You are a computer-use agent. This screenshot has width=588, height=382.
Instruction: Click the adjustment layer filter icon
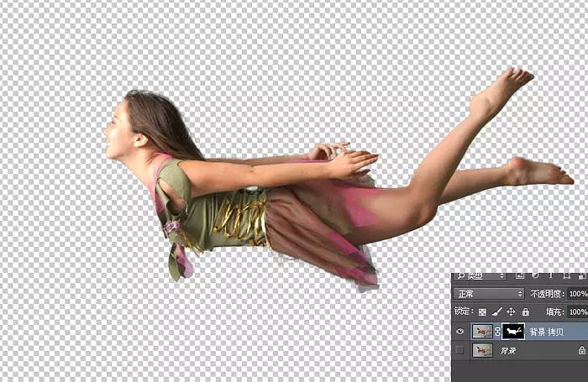[535, 275]
